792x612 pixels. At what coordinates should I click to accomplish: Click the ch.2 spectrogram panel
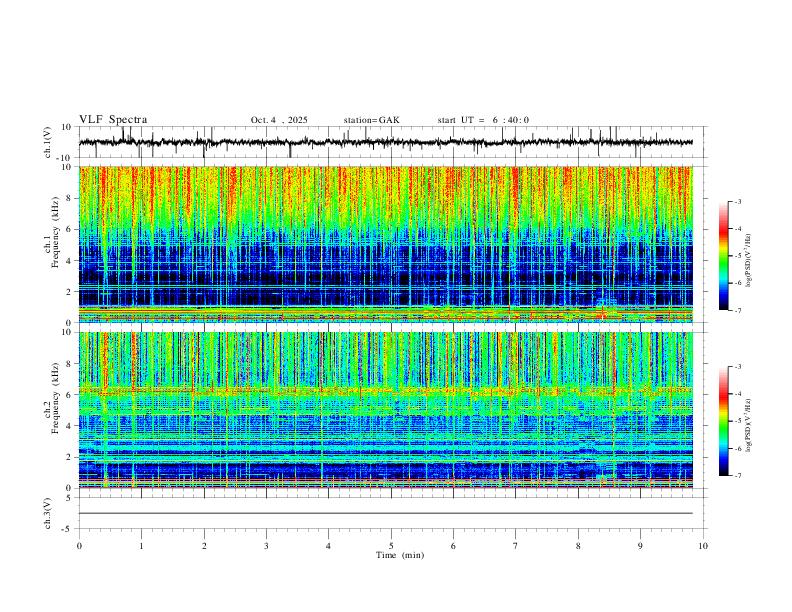(x=385, y=410)
